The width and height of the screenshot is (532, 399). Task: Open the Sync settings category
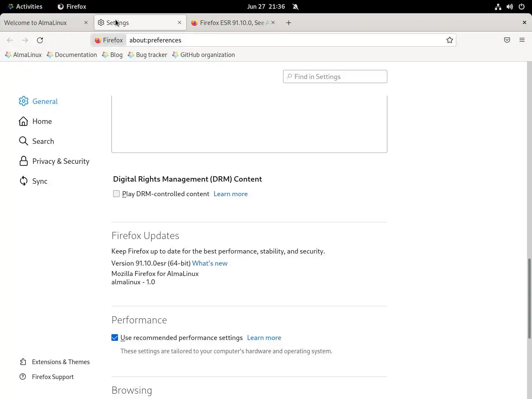tap(33, 181)
